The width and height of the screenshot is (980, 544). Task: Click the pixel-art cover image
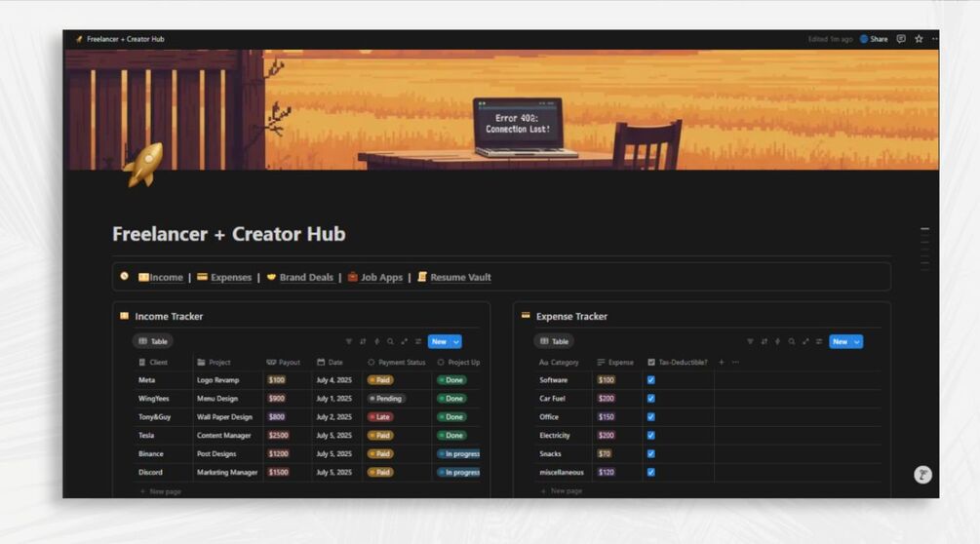[501, 109]
